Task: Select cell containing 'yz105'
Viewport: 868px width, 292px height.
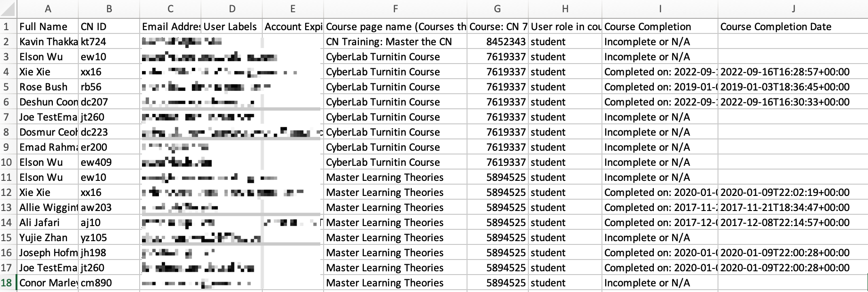Action: click(x=109, y=237)
